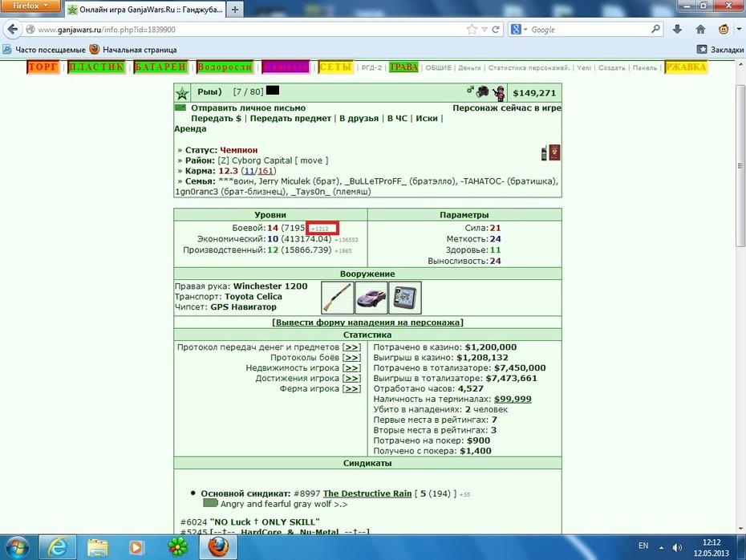
Task: Open The Destructive Rain syndicate link
Action: click(367, 494)
